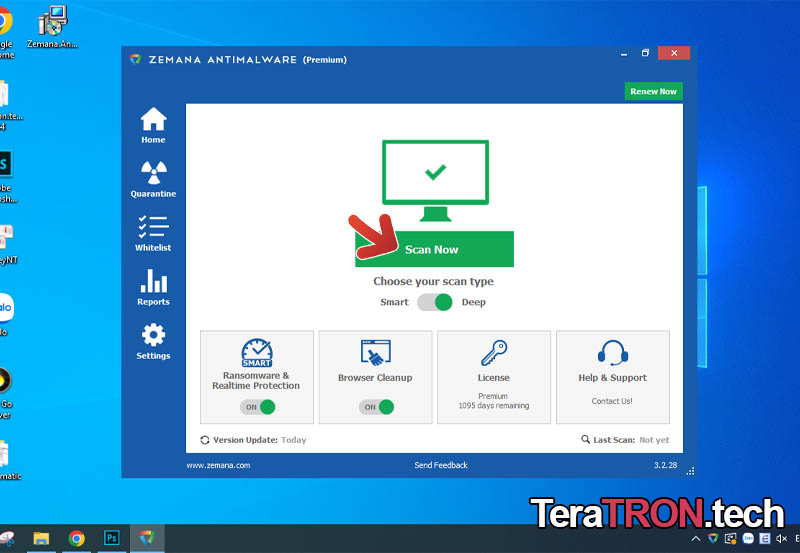Click 'Premium 1095 days remaining' text

coord(494,401)
